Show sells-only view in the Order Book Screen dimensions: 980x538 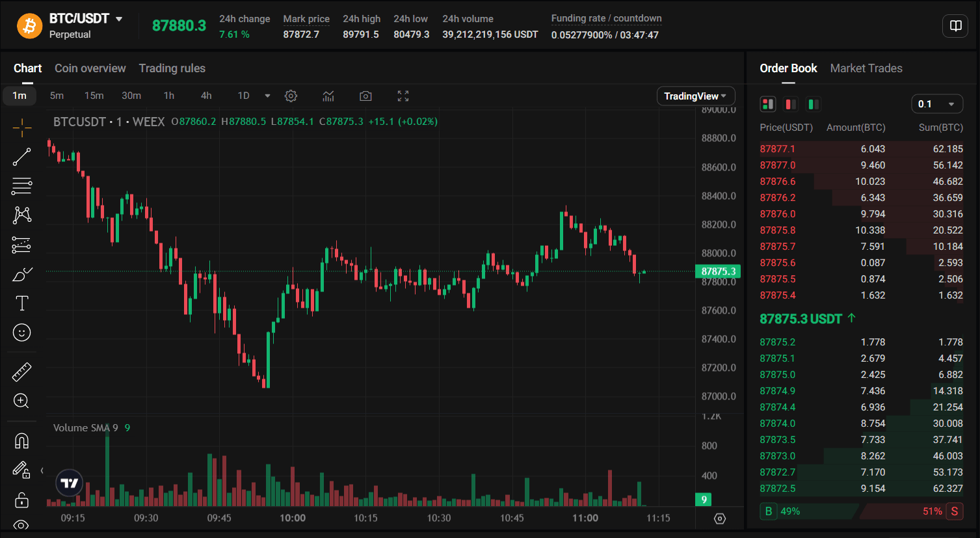(791, 104)
